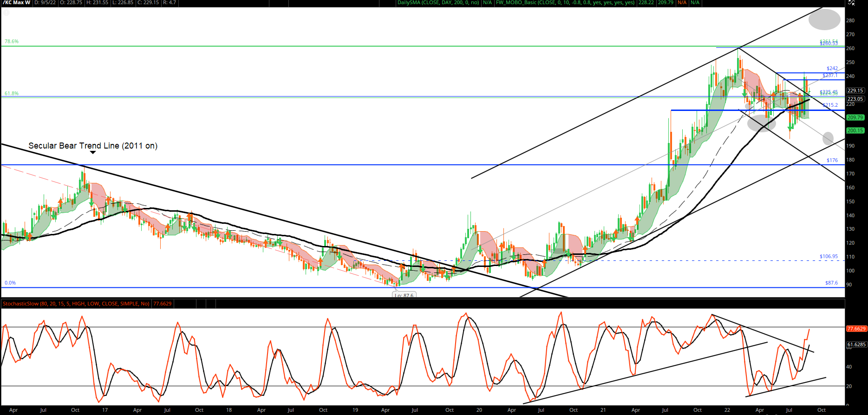Viewport: 868px width, 415px height.
Task: Click the H: 231.55 high value
Action: [97, 3]
